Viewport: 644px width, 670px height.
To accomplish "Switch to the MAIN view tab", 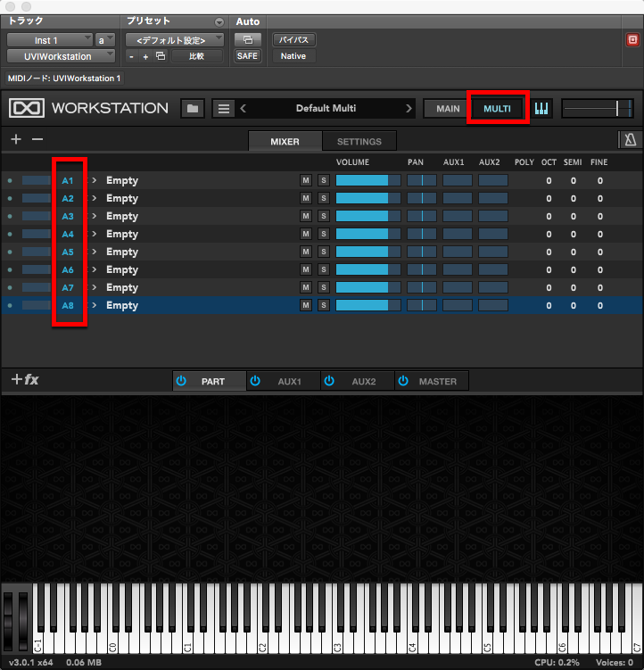I will tap(448, 109).
